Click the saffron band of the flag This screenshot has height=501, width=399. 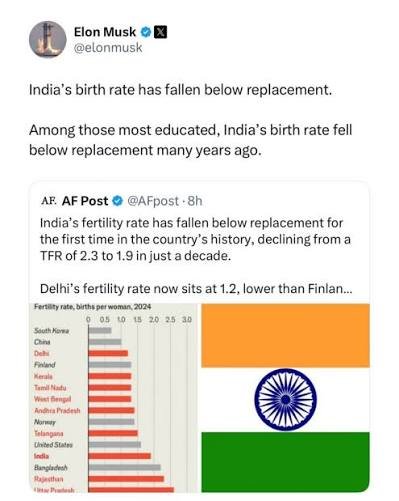(285, 335)
